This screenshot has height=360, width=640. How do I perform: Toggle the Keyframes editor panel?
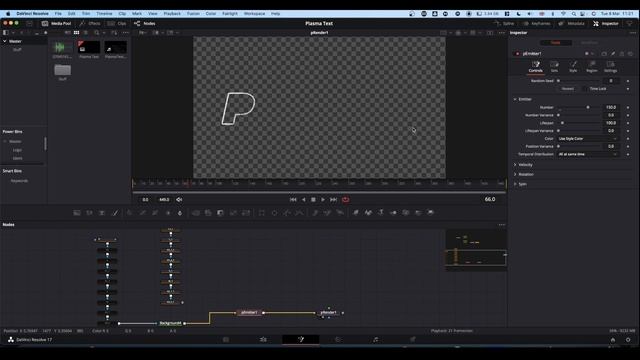click(536, 23)
